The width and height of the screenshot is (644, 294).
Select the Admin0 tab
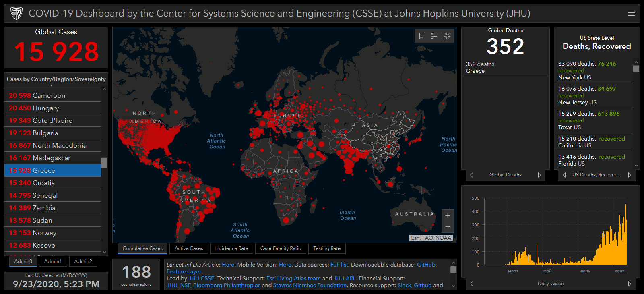tap(23, 261)
